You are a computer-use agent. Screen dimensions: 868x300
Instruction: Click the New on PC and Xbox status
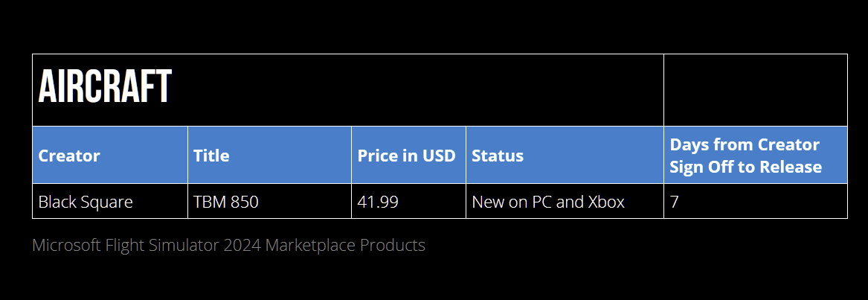point(548,202)
